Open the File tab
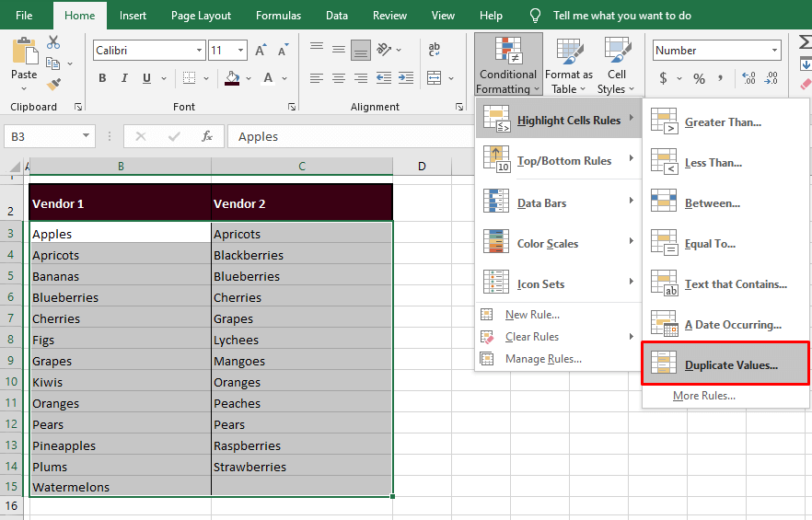812x520 pixels. tap(24, 16)
